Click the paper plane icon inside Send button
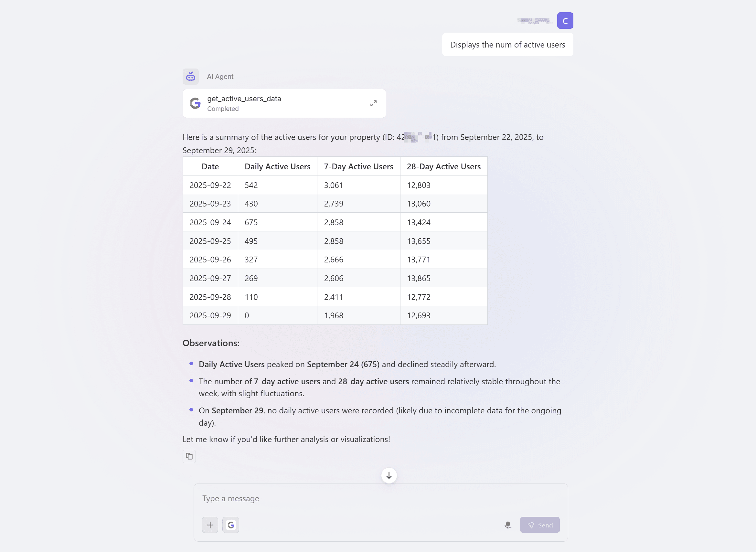The width and height of the screenshot is (756, 552). pos(531,525)
